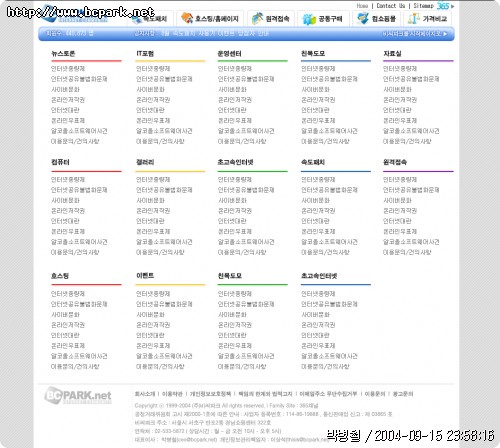Click 이용문의/건의사항 under 뉴스토론
This screenshot has height=448, width=500.
click(x=75, y=141)
